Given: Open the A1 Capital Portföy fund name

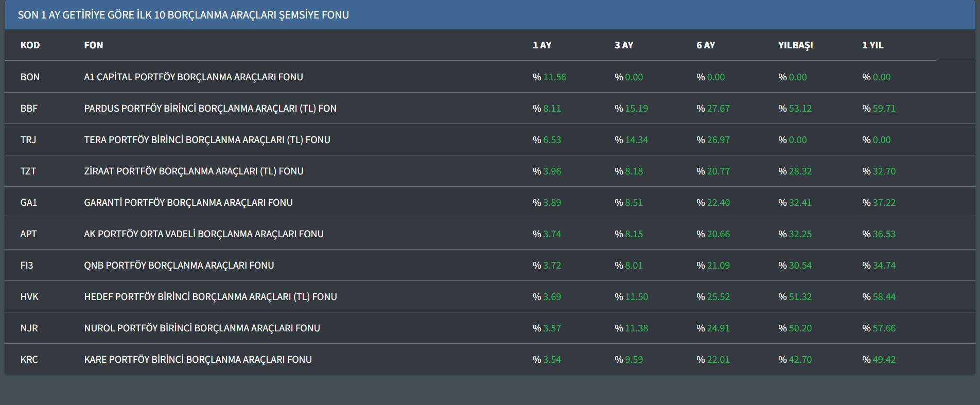Looking at the screenshot, I should point(193,77).
